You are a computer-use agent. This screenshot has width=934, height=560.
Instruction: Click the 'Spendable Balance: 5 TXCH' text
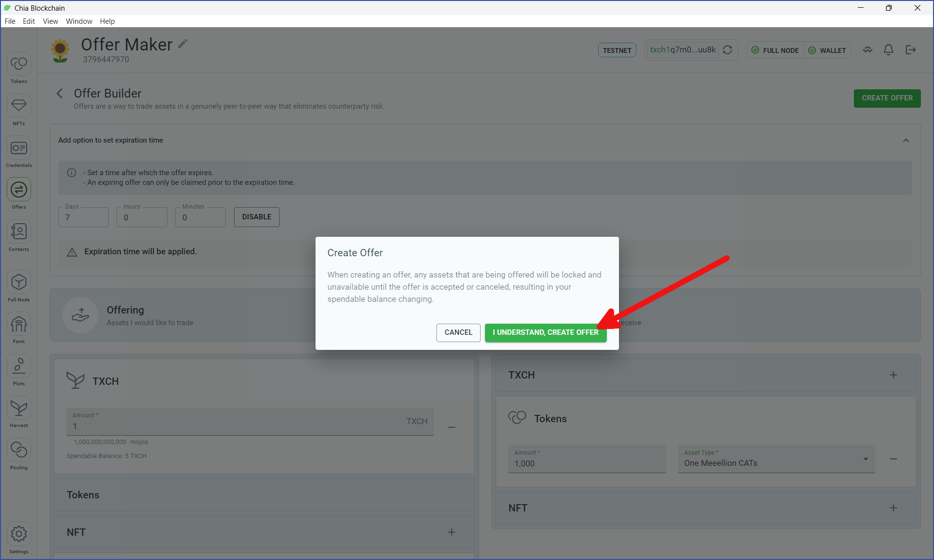tap(106, 456)
